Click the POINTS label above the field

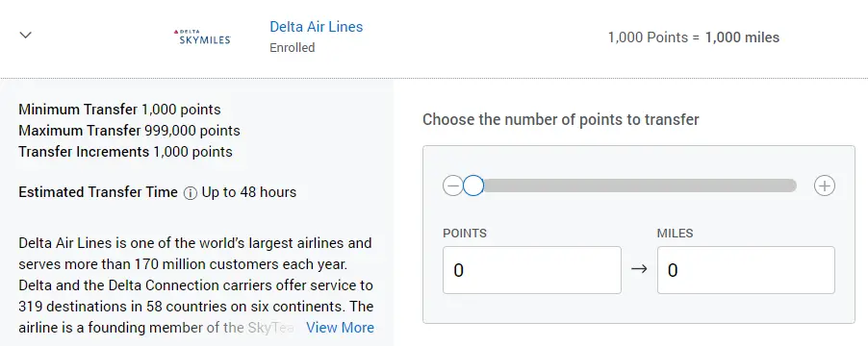pyautogui.click(x=465, y=234)
